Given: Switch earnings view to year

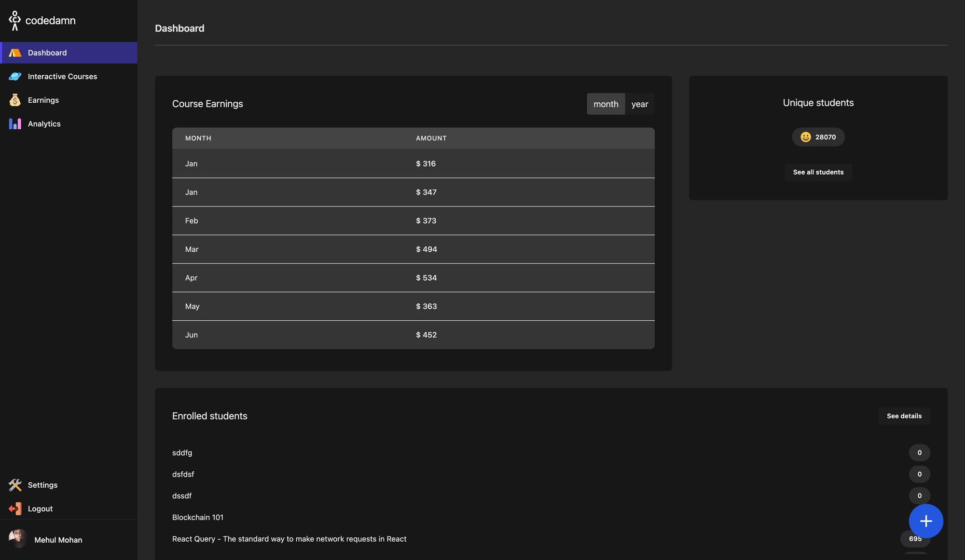Looking at the screenshot, I should (x=639, y=104).
